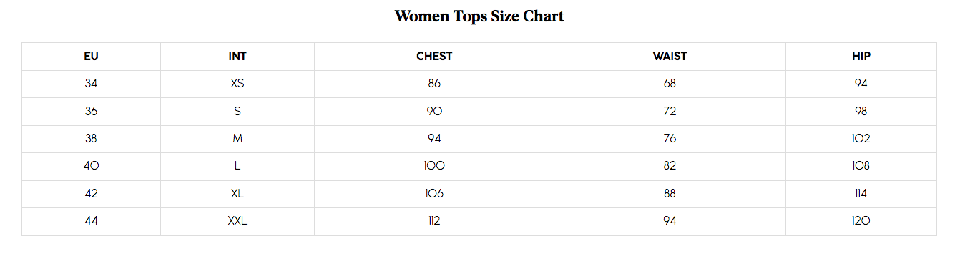Click chest value 100 in L row
Image resolution: width=980 pixels, height=264 pixels.
[x=434, y=166]
